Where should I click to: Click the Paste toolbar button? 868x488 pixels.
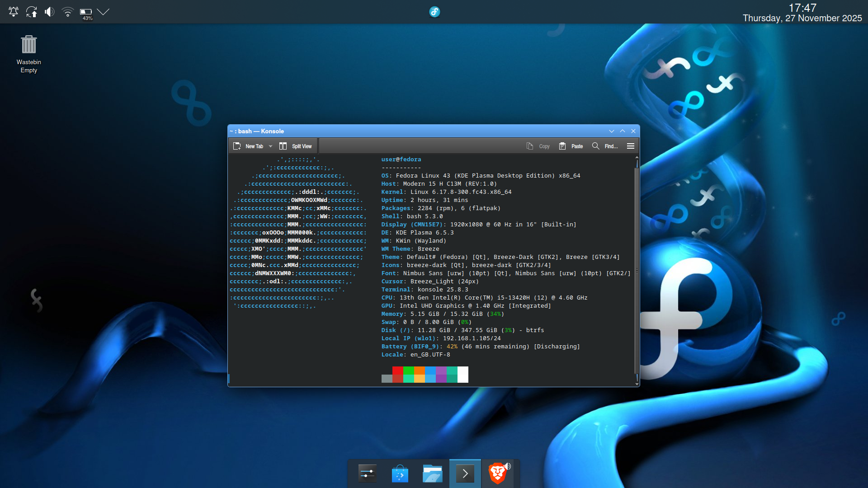571,146
